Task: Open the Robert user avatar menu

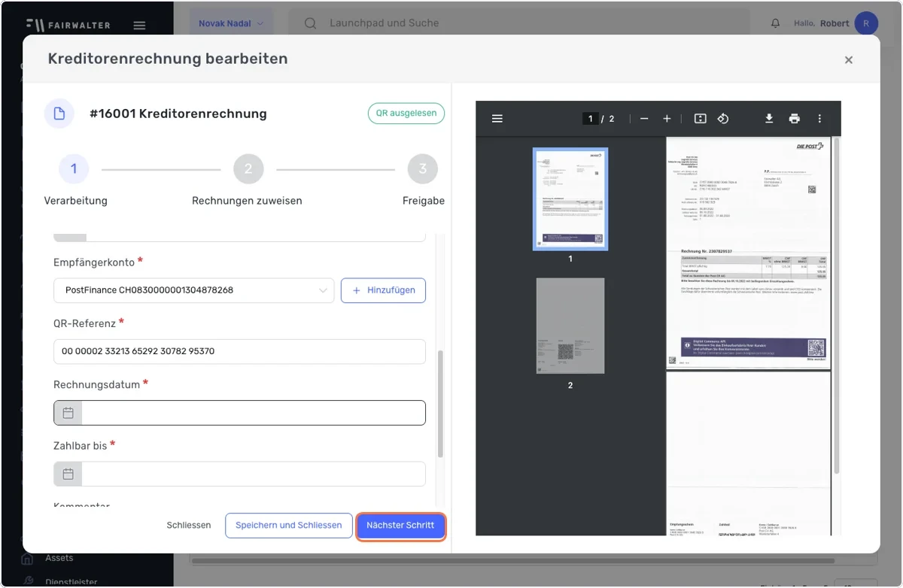Action: (x=866, y=23)
